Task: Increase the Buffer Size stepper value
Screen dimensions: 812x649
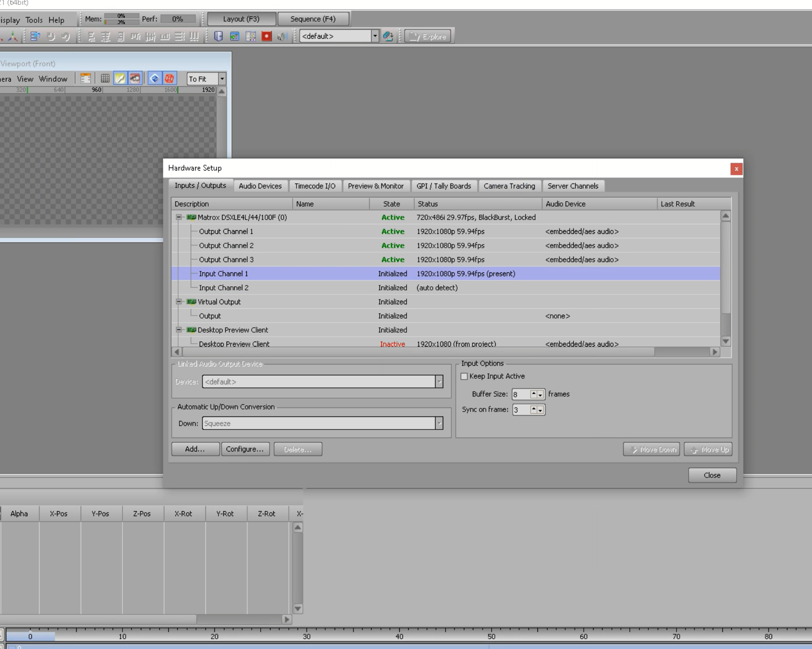Action: [533, 394]
